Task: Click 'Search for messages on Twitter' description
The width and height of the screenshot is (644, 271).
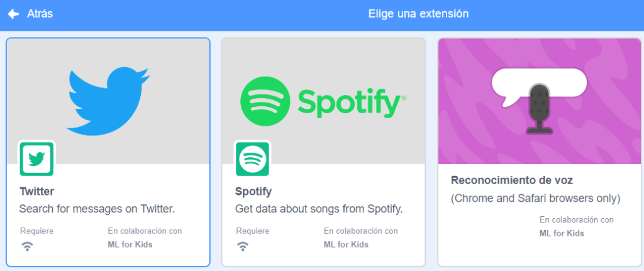Action: click(x=97, y=208)
